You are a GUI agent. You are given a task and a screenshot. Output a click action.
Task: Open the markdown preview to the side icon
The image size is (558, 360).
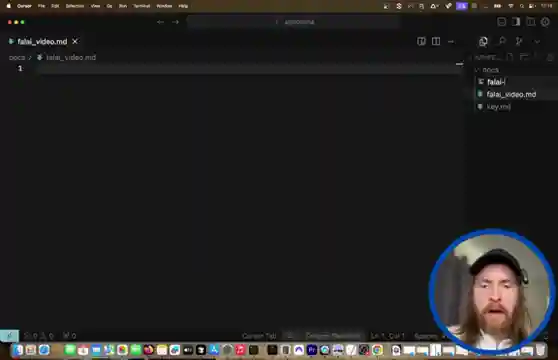[x=421, y=42]
